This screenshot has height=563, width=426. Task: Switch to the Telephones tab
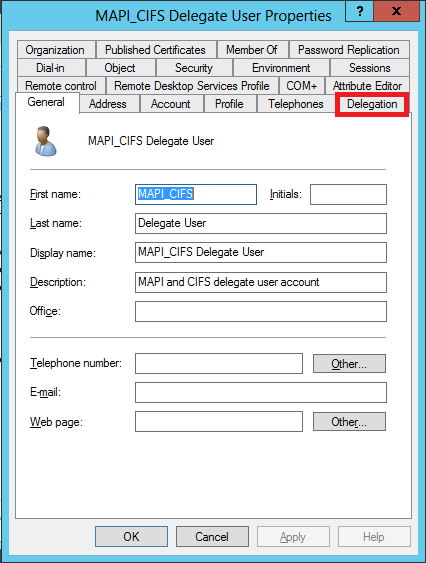[296, 104]
